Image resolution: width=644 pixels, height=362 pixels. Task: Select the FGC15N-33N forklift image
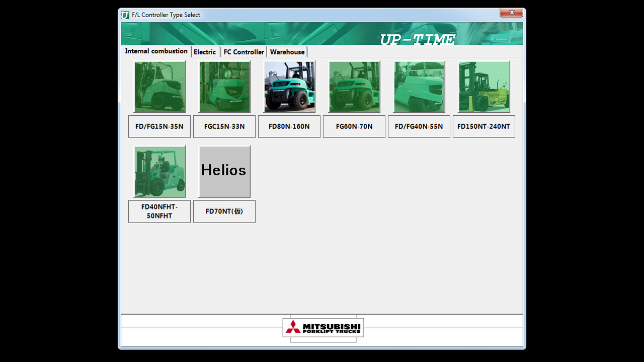224,87
